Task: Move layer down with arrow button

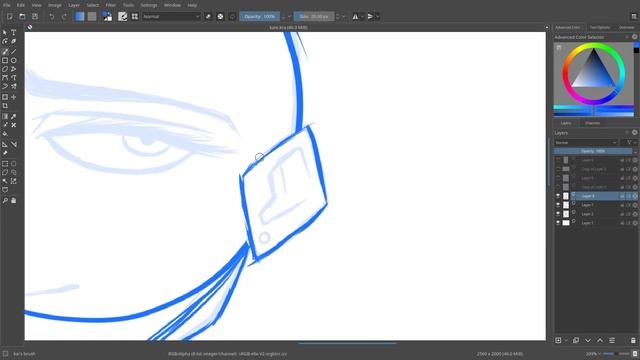Action: click(x=588, y=340)
